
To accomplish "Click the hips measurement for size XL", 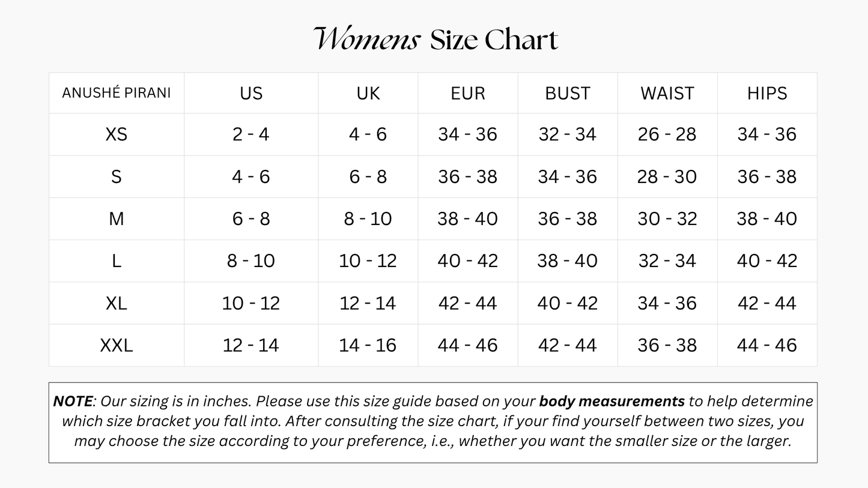I will click(x=767, y=303).
